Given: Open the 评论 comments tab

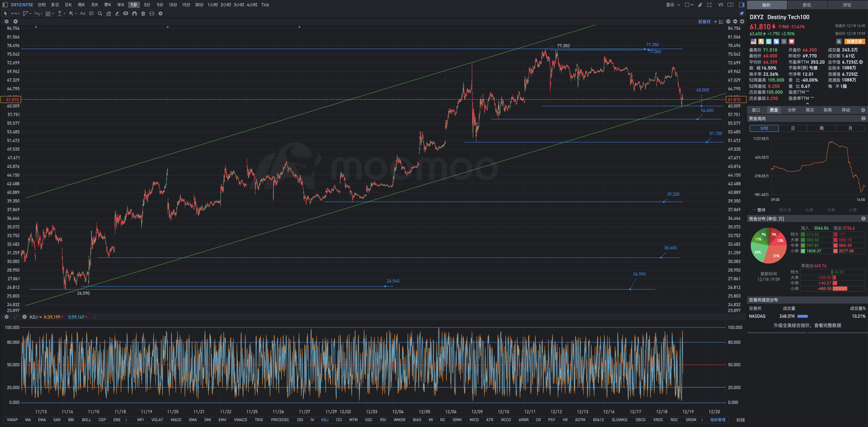Looking at the screenshot, I should coord(847,5).
